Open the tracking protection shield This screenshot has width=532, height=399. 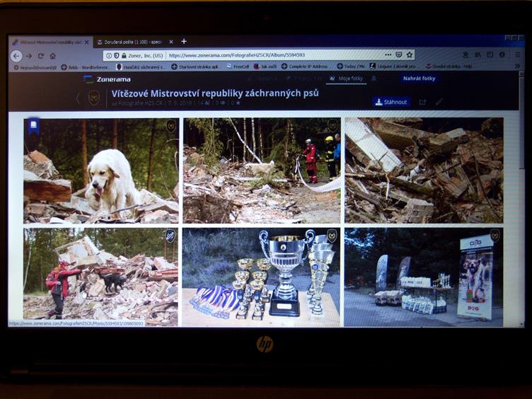[x=116, y=55]
